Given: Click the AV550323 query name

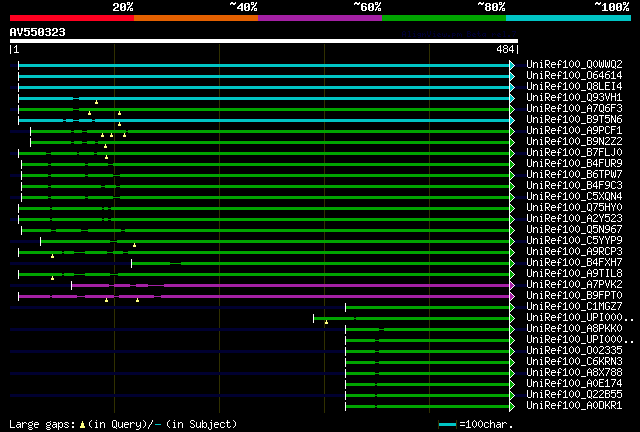Looking at the screenshot, I should coord(38,33).
